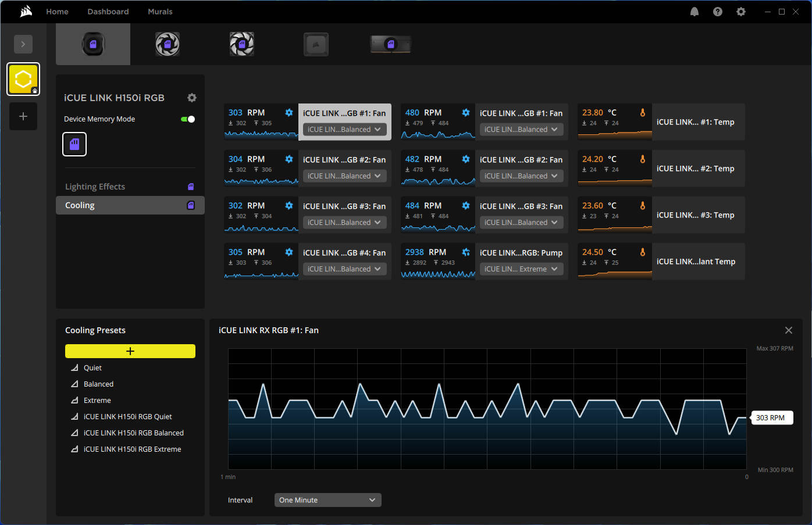The image size is (812, 525).
Task: Select the third fan device thumbnail
Action: coord(242,44)
